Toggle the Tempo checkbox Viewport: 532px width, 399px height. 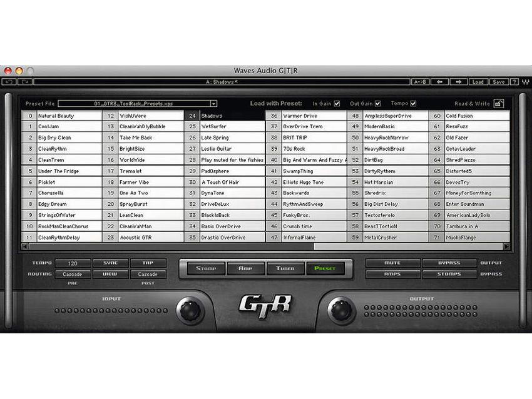pyautogui.click(x=413, y=103)
